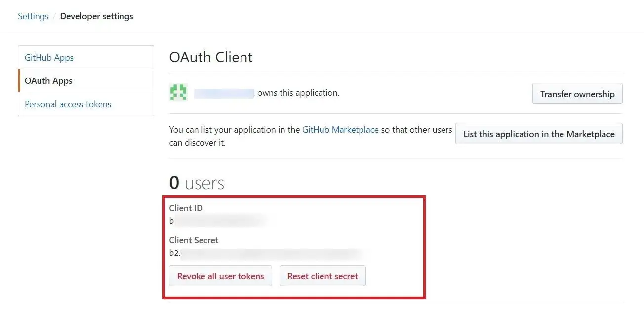Open Personal access tokens settings
The height and width of the screenshot is (312, 644).
[x=68, y=104]
